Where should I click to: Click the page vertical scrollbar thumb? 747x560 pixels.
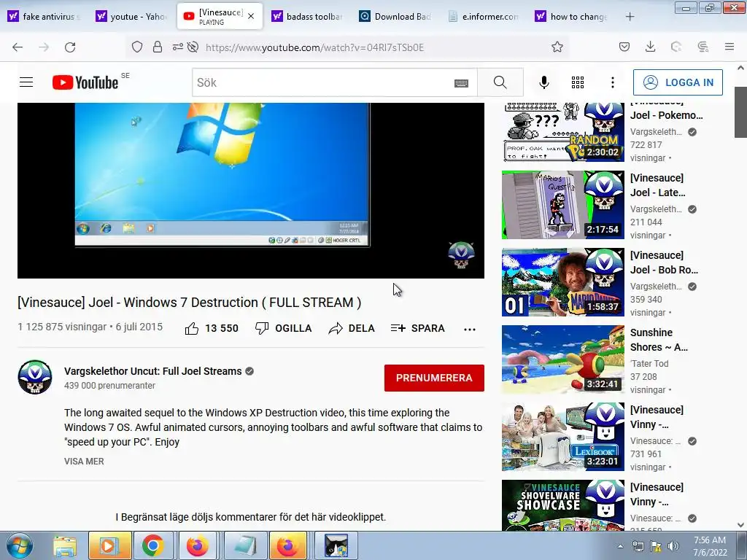(x=740, y=112)
